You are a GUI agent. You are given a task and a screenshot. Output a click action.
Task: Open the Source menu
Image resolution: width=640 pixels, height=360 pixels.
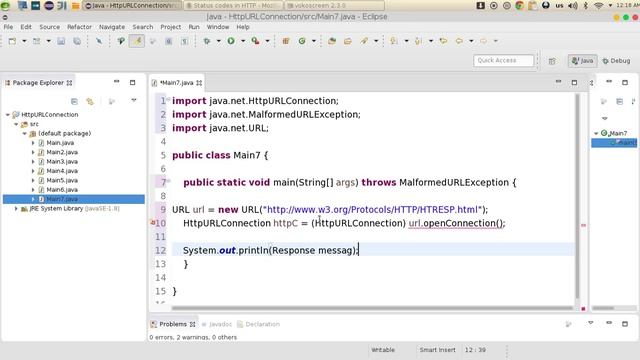49,27
